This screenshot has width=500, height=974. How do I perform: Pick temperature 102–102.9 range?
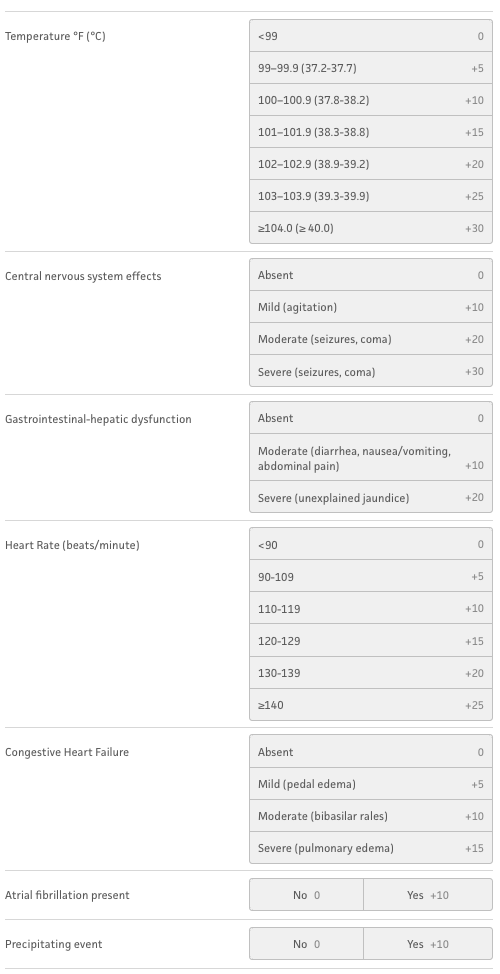(371, 164)
